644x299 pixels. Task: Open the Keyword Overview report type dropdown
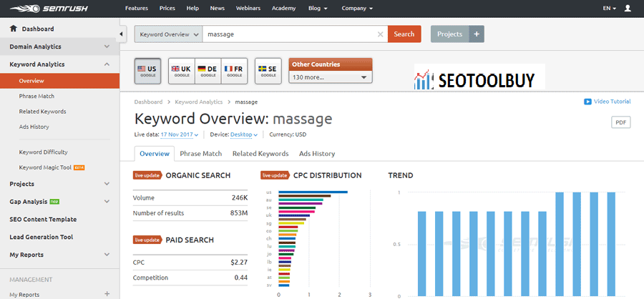coord(168,34)
